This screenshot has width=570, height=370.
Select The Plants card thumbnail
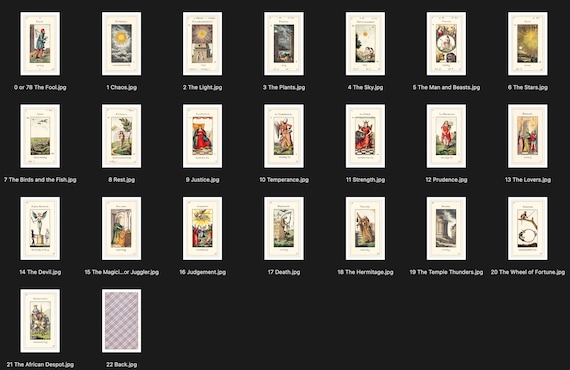point(284,44)
